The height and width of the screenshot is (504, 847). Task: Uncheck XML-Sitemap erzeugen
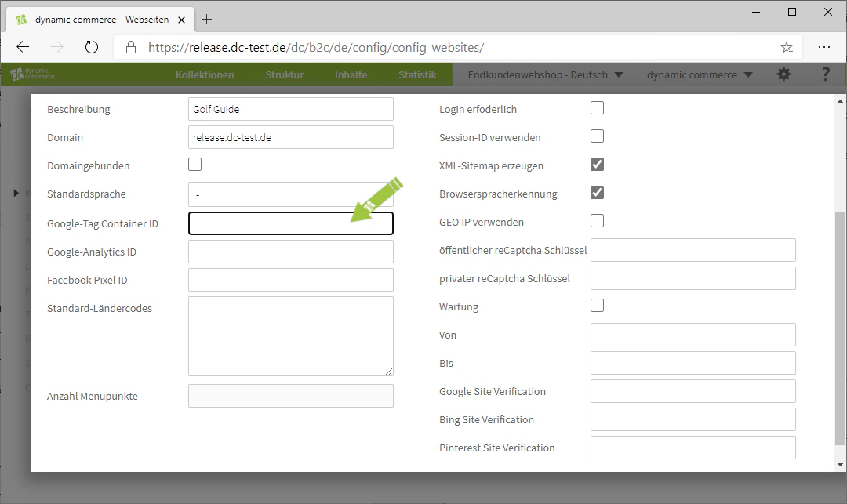[597, 164]
